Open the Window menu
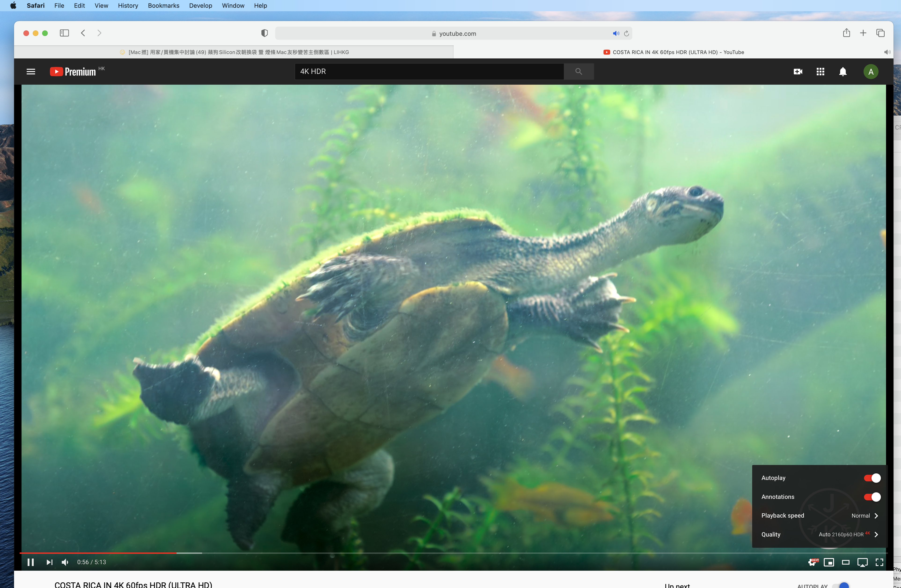The image size is (901, 588). 233,5
